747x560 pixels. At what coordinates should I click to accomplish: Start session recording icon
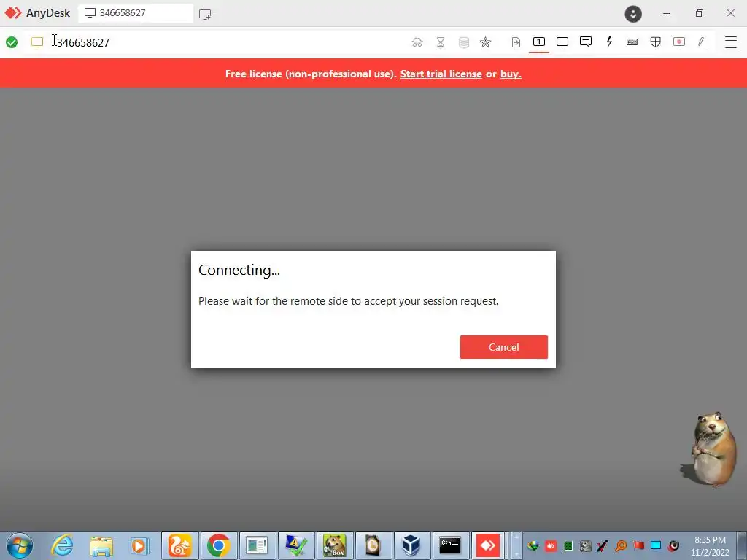tap(679, 42)
